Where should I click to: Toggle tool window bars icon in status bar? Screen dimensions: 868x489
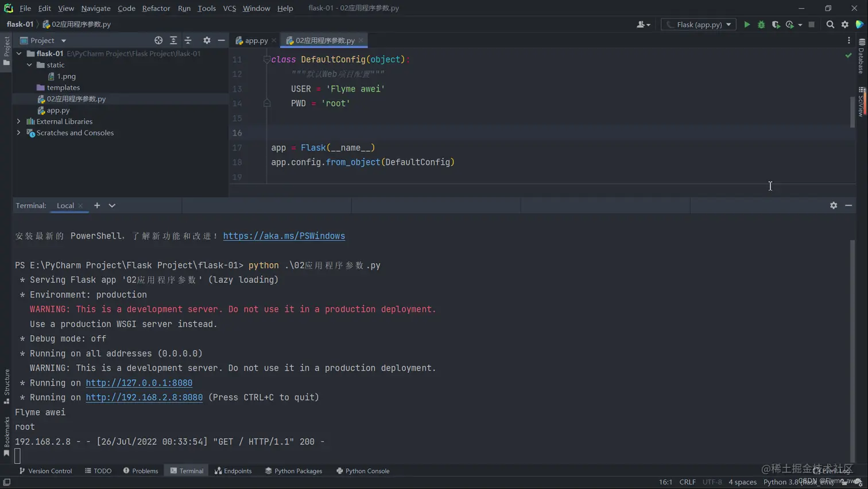click(x=7, y=482)
